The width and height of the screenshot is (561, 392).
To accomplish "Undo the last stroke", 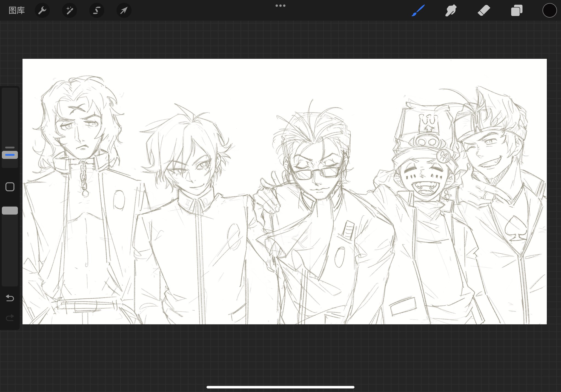I will tap(10, 298).
